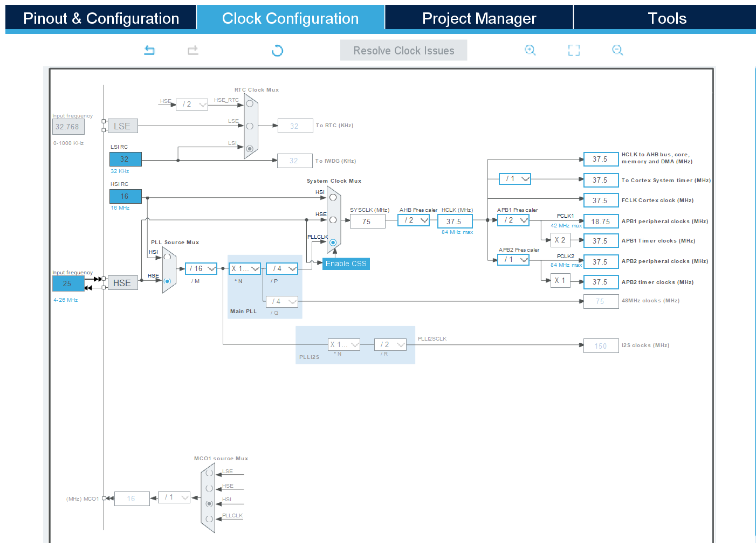756x547 pixels.
Task: Click the reset clock configuration icon
Action: coord(277,50)
